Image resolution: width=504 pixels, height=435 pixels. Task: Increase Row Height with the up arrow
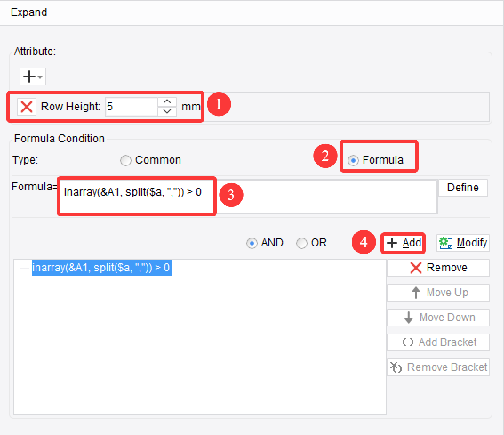click(167, 102)
